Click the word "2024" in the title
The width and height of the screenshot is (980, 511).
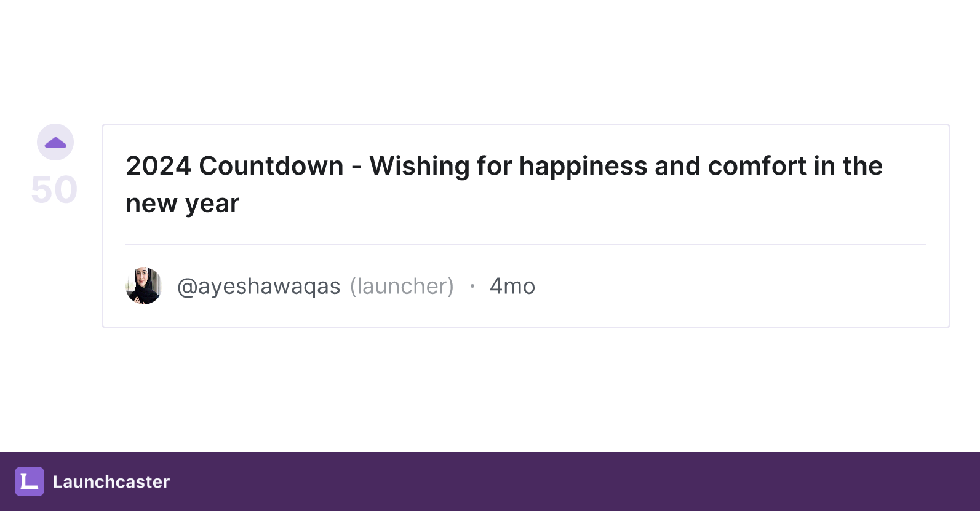pos(159,166)
